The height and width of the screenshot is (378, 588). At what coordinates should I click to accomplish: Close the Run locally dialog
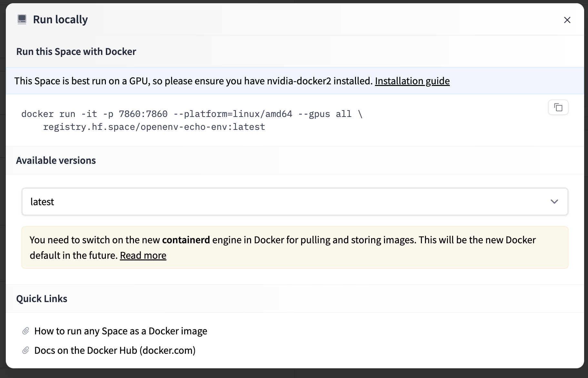click(x=567, y=20)
